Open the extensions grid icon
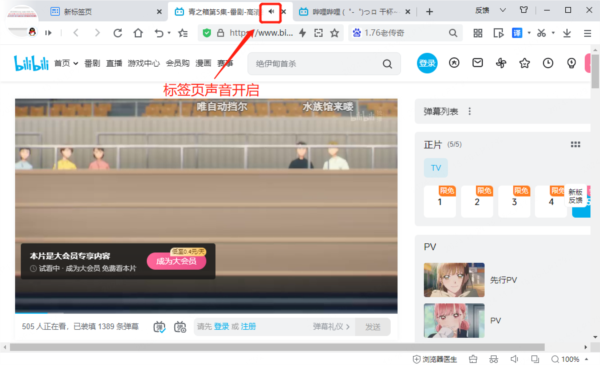600x365 pixels. tap(478, 33)
